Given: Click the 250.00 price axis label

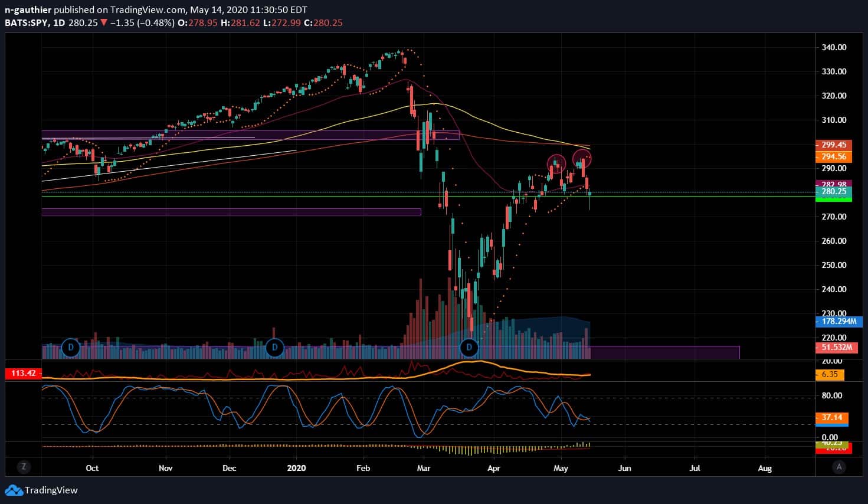Looking at the screenshot, I should pos(834,265).
